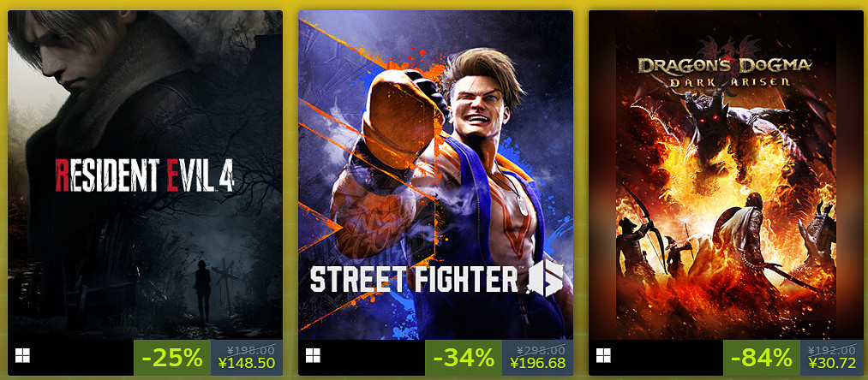Image resolution: width=868 pixels, height=380 pixels.
Task: Click the -25% discount badge
Action: pyautogui.click(x=172, y=358)
